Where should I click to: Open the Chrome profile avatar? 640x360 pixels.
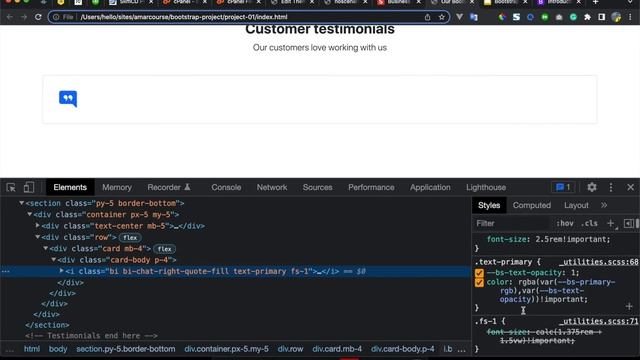(616, 17)
